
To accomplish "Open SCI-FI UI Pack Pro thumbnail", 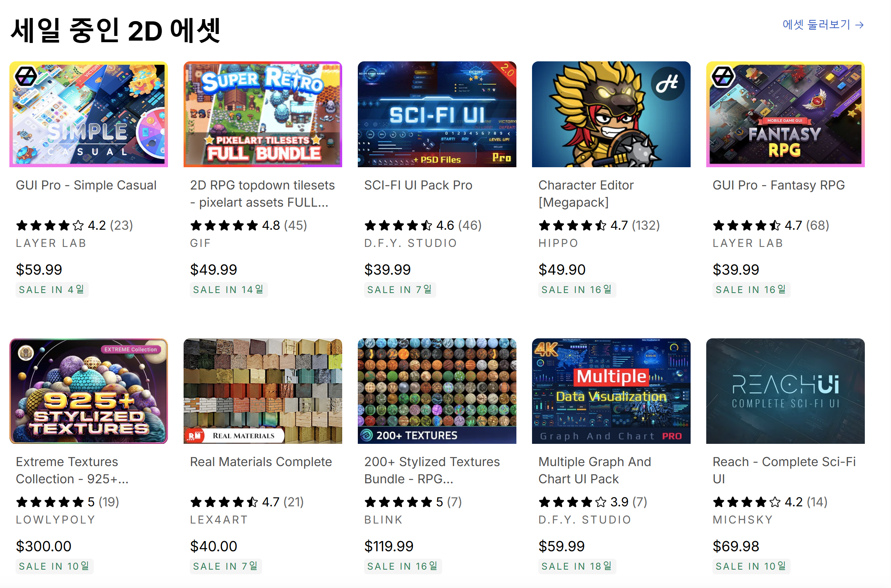I will click(x=437, y=114).
